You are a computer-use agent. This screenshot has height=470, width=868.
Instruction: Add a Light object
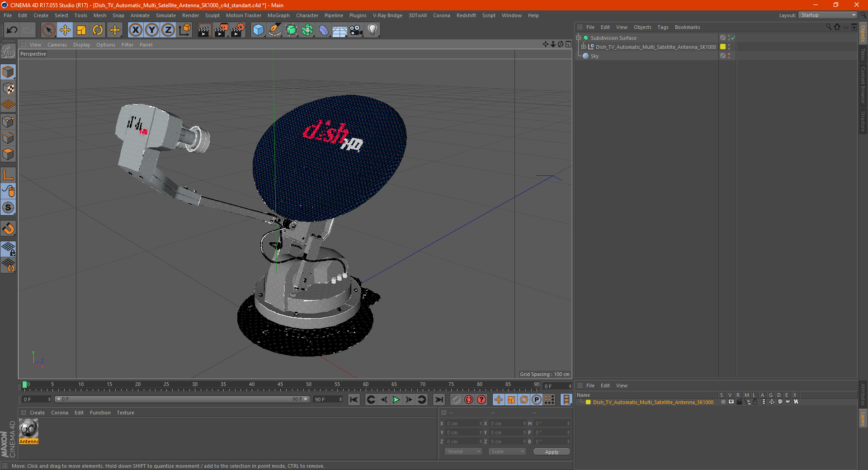pos(373,30)
